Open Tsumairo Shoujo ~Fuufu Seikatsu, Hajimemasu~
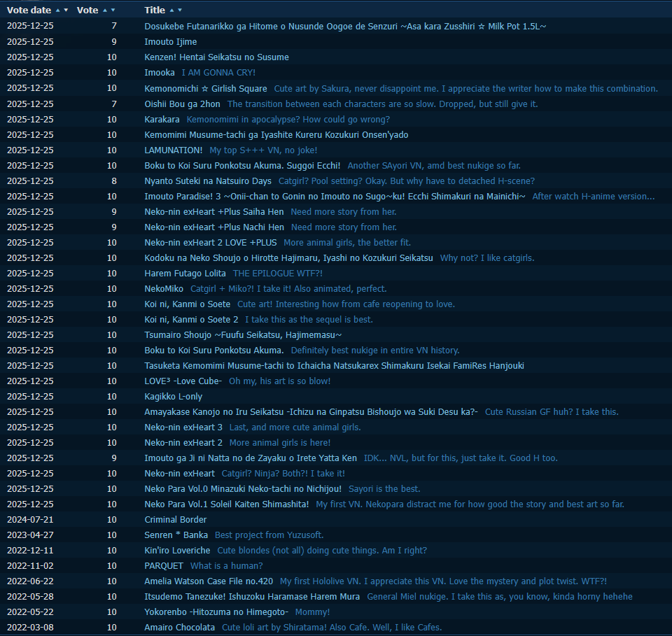 coord(243,335)
